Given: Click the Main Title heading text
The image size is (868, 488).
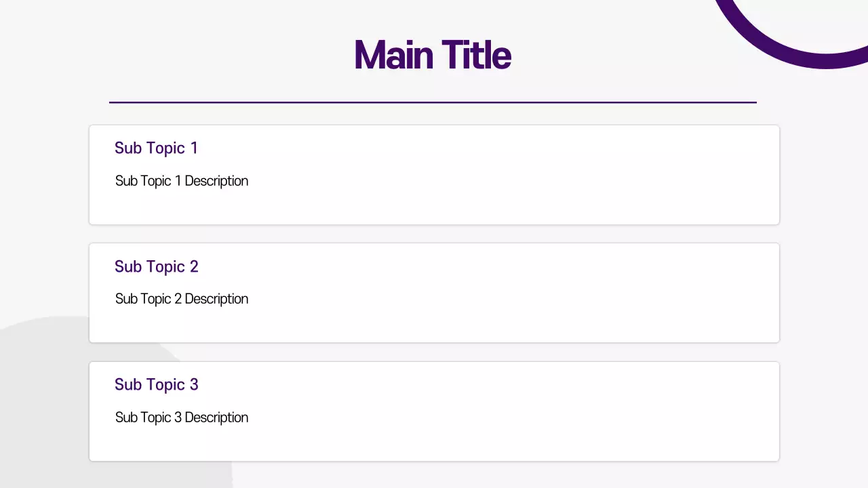Looking at the screenshot, I should click(x=432, y=55).
